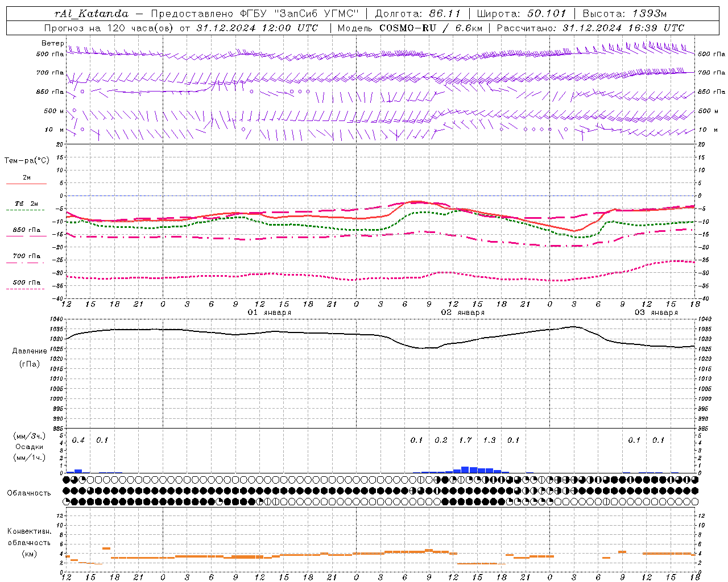
Task: Click the 1.3 precipitation total value
Action: pos(489,440)
